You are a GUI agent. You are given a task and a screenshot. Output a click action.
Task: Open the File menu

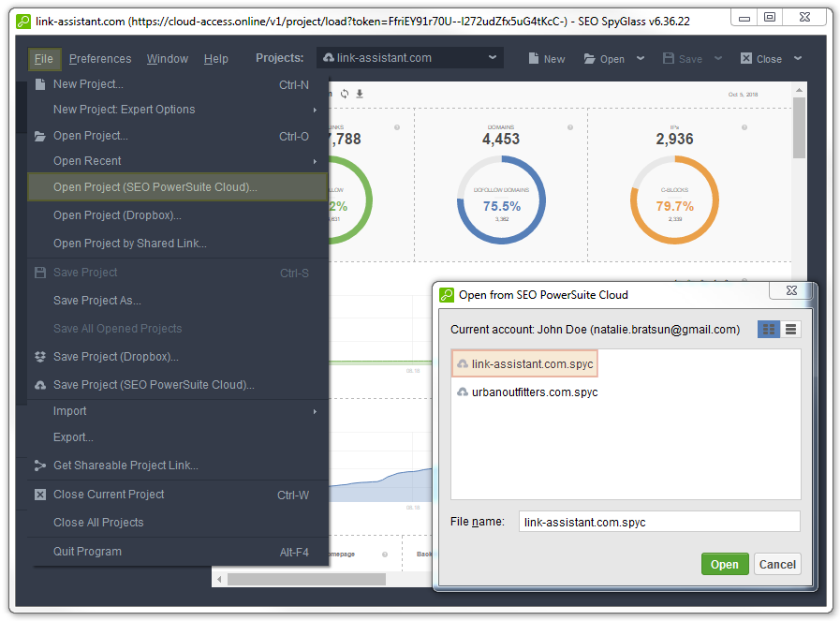click(x=44, y=59)
